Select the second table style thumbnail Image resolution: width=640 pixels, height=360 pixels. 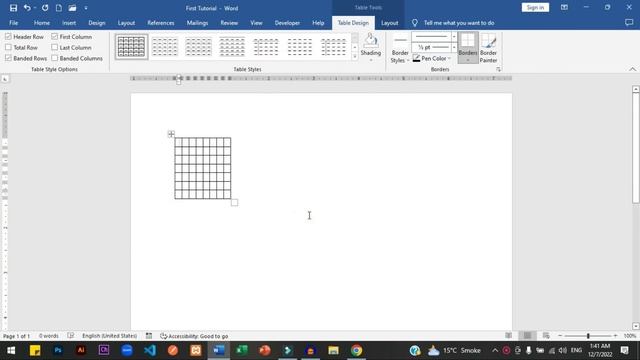click(165, 47)
